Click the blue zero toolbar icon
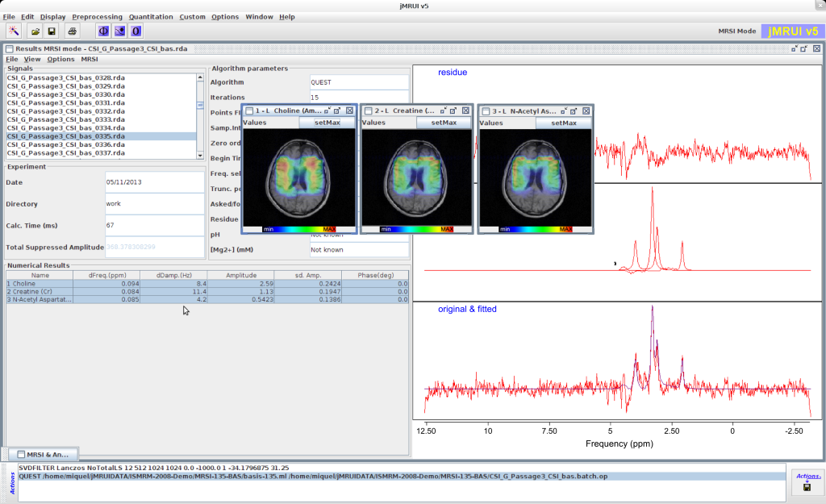This screenshot has height=504, width=826. click(x=136, y=31)
